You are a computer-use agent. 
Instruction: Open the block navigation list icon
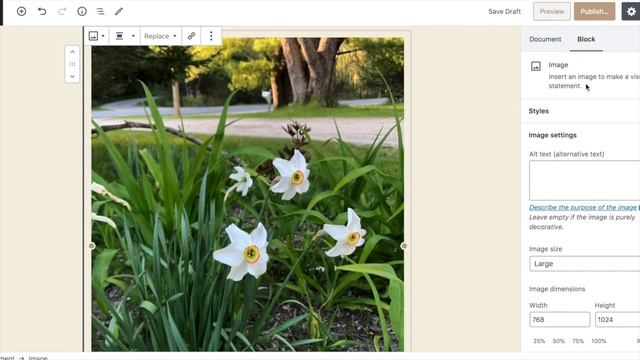point(100,11)
